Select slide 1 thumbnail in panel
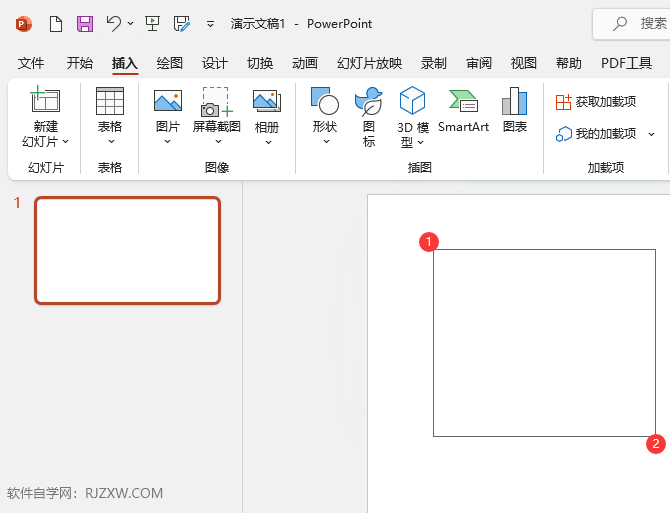Screen dimensions: 670x513 click(127, 250)
